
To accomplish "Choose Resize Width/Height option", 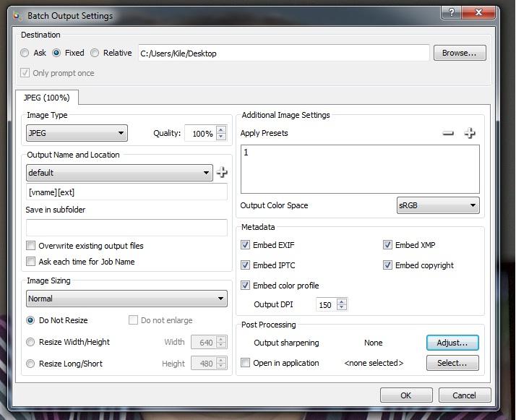I will pyautogui.click(x=30, y=342).
